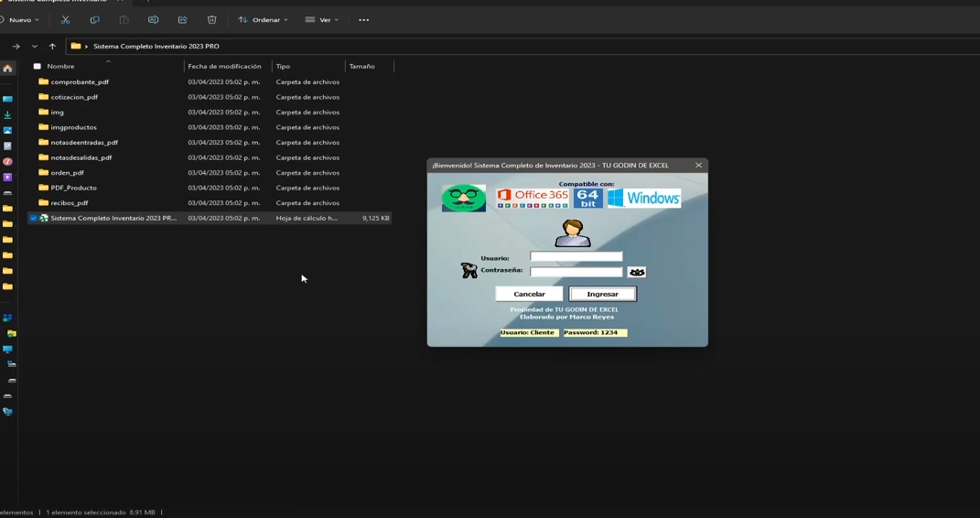The image size is (980, 518).
Task: Click the show password icon beside Contraseña
Action: click(637, 272)
